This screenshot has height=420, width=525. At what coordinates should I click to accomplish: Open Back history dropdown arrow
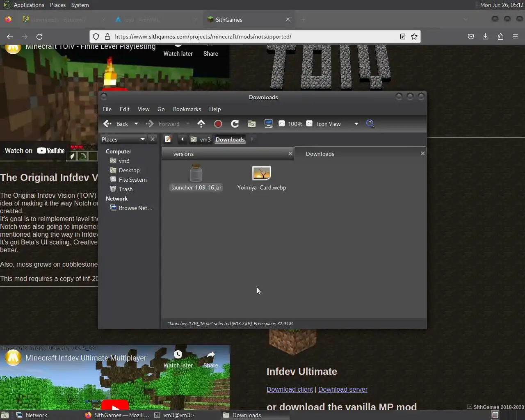click(x=136, y=124)
